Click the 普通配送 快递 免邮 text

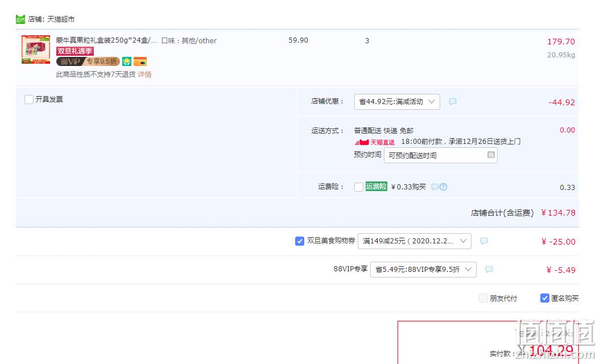tap(383, 131)
